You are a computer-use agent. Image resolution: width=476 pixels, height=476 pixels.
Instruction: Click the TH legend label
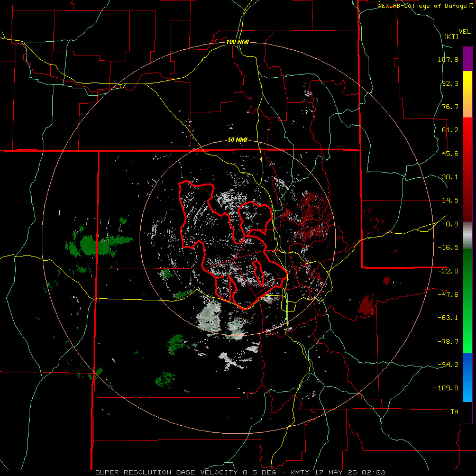coord(454,411)
